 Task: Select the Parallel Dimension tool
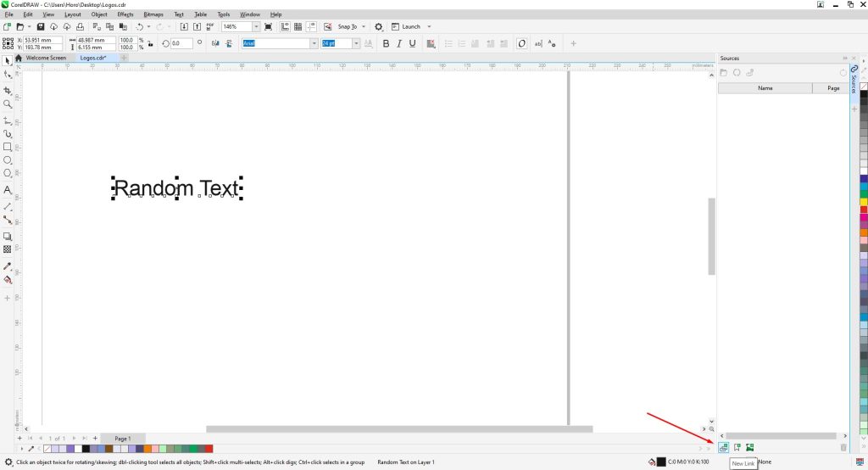click(7, 206)
